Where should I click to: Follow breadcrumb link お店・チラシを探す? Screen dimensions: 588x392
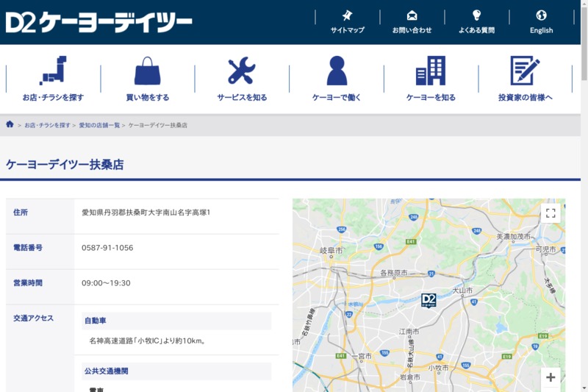47,125
